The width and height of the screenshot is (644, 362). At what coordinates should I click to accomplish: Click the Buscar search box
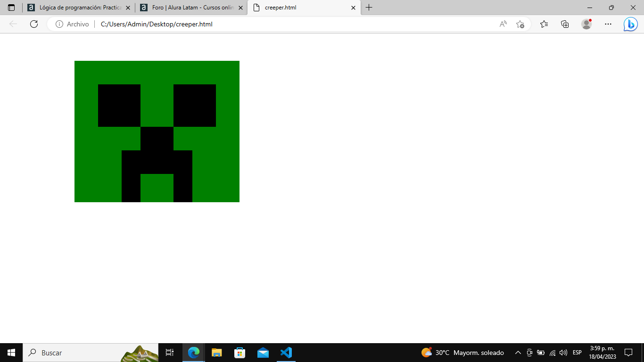pos(91,353)
